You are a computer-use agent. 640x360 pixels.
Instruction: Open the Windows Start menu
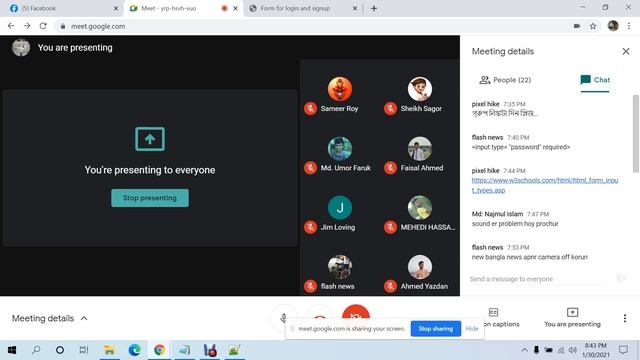coord(12,350)
